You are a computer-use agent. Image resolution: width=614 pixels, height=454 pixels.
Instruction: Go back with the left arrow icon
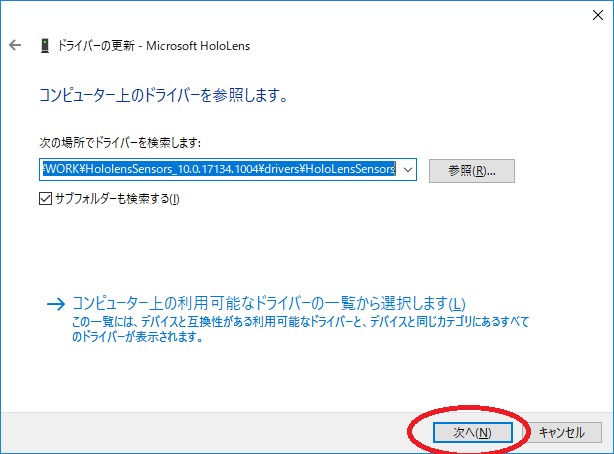(x=15, y=45)
